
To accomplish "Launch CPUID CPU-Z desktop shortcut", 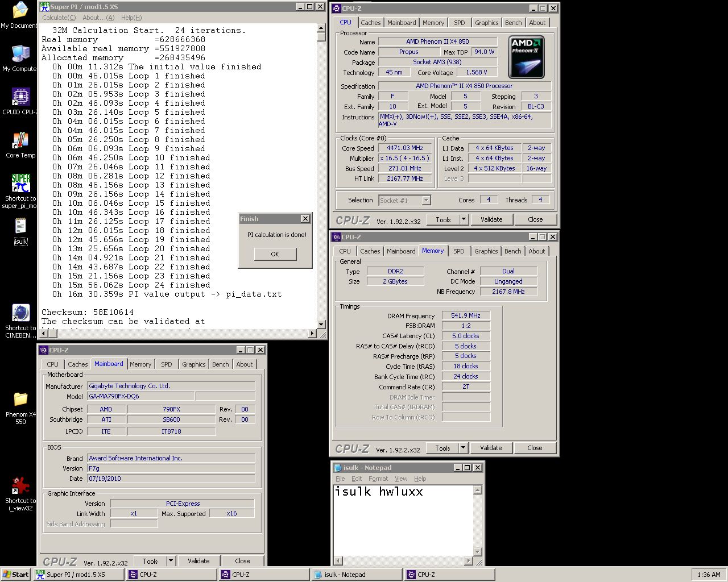I will pos(20,102).
